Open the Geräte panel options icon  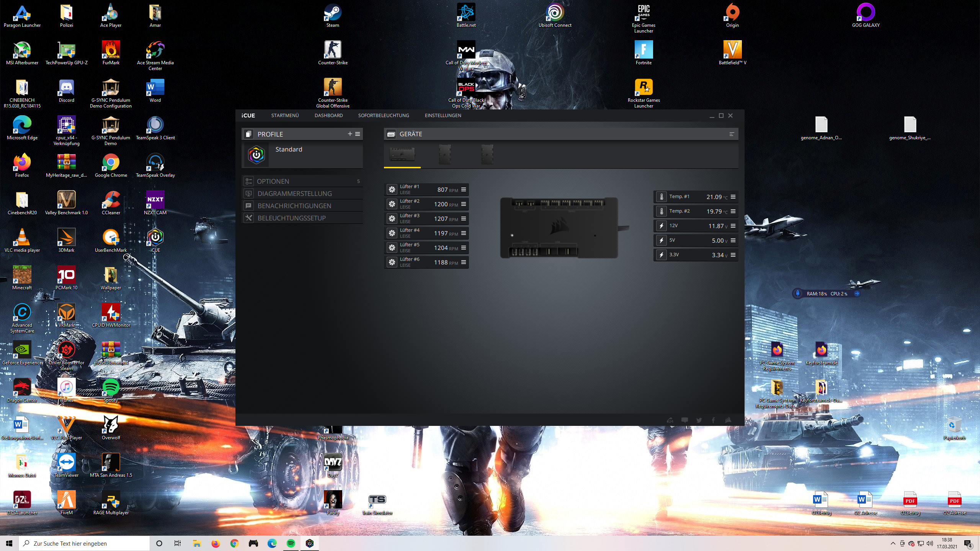coord(732,134)
